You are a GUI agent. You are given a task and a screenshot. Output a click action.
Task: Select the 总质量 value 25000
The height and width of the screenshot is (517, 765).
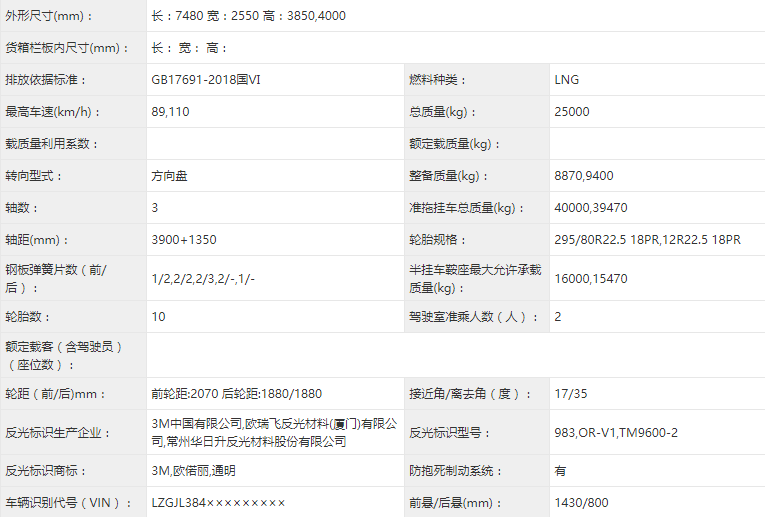click(571, 112)
